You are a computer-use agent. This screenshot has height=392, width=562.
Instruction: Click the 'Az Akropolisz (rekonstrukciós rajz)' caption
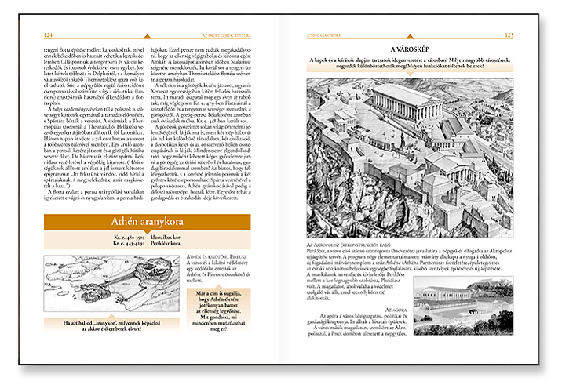click(x=349, y=245)
